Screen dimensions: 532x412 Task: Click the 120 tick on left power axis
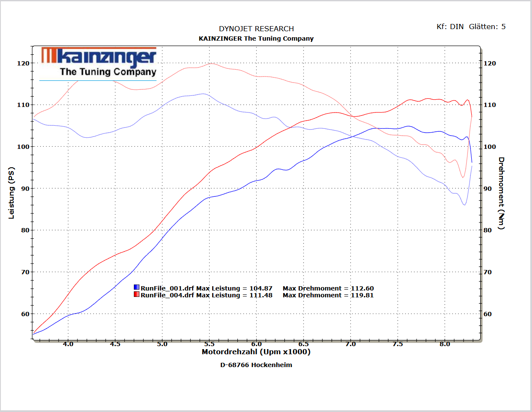23,63
